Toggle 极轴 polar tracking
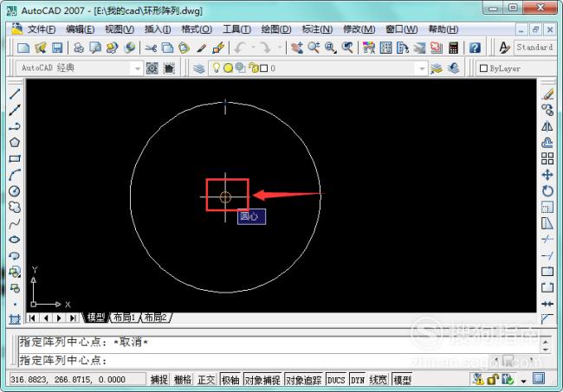Image resolution: width=563 pixels, height=392 pixels. coord(230,380)
